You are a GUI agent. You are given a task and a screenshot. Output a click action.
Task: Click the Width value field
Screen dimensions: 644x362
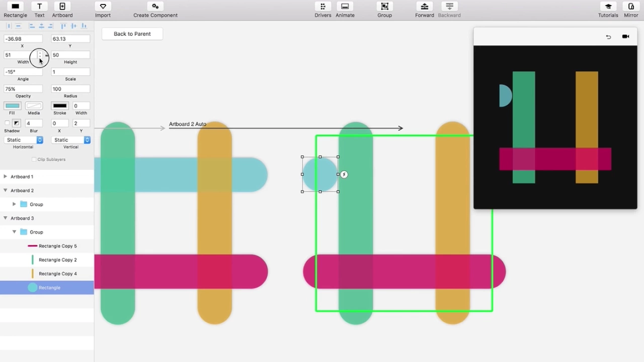pos(20,55)
